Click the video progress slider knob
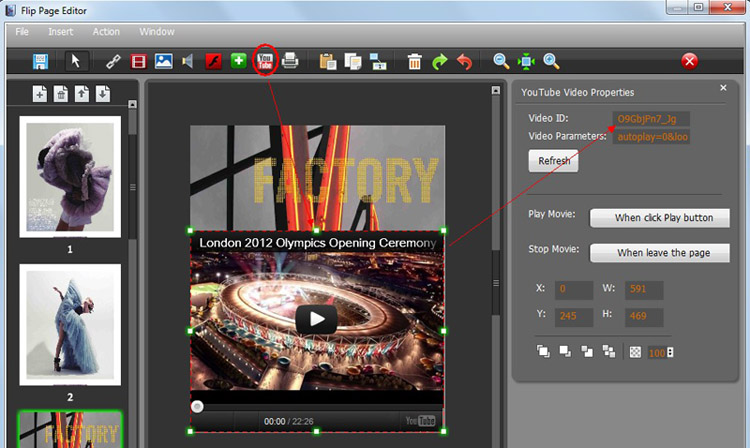 click(x=197, y=406)
